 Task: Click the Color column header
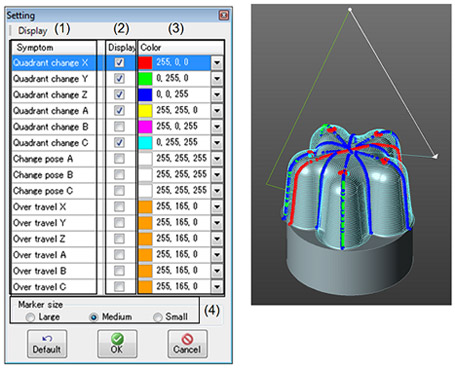tap(180, 48)
